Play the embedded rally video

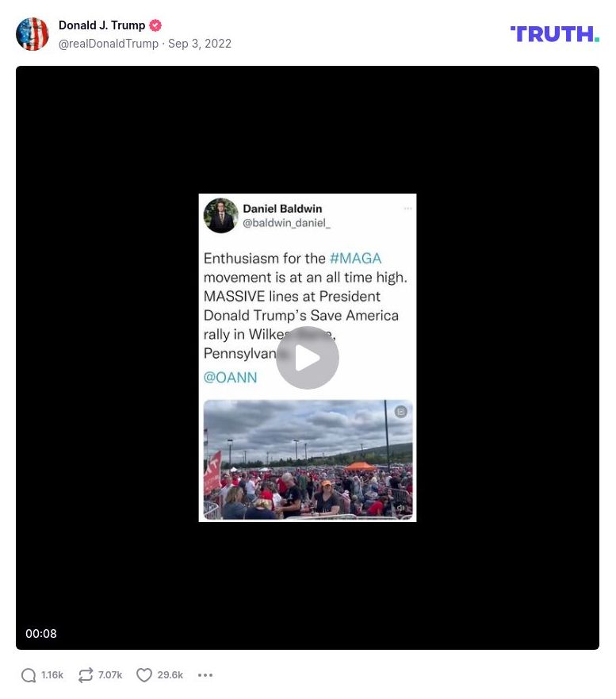(308, 358)
